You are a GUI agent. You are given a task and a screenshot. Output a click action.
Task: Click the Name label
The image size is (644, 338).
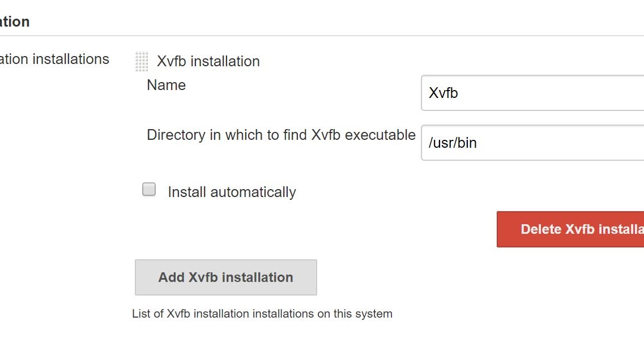click(166, 85)
